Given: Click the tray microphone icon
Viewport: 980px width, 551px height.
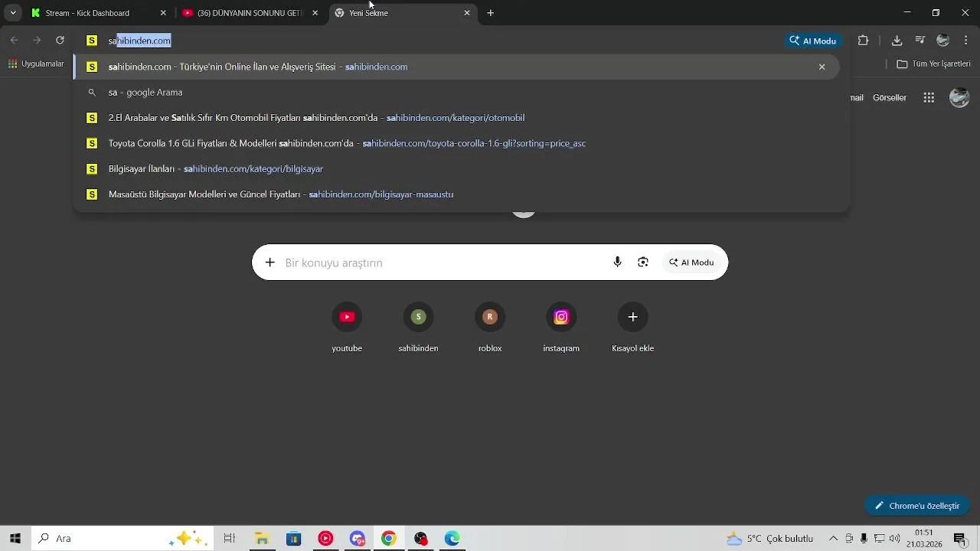Looking at the screenshot, I should [x=864, y=539].
